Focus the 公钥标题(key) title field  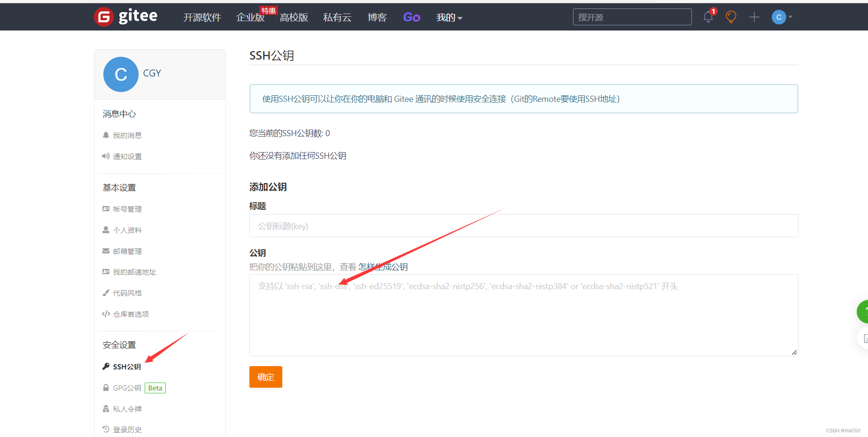pos(524,226)
